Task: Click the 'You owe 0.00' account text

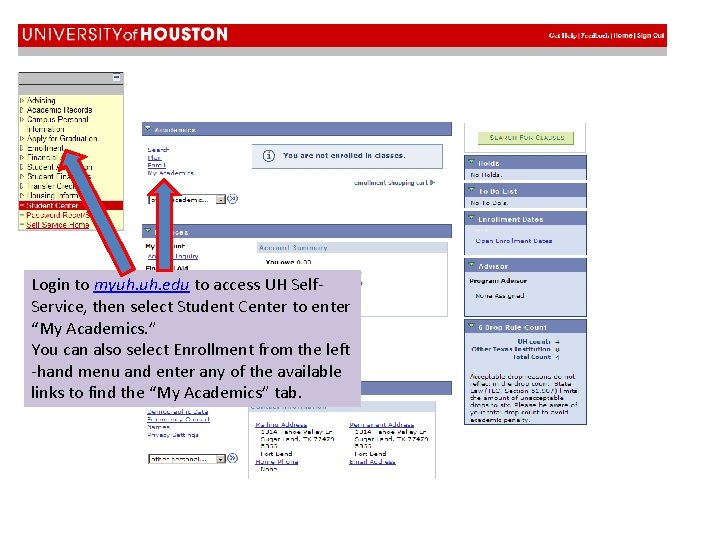Action: 288,262
